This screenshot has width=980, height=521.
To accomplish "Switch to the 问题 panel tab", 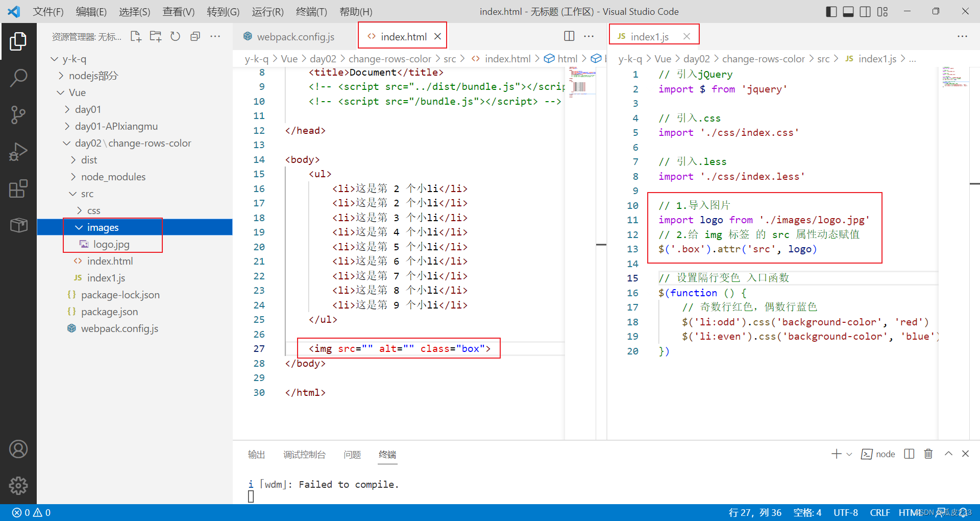I will coord(352,454).
